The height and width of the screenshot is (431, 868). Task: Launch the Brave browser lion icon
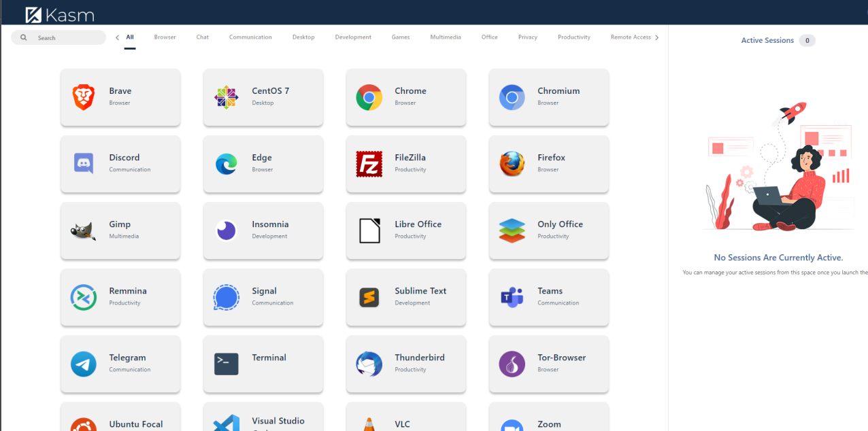pyautogui.click(x=84, y=97)
